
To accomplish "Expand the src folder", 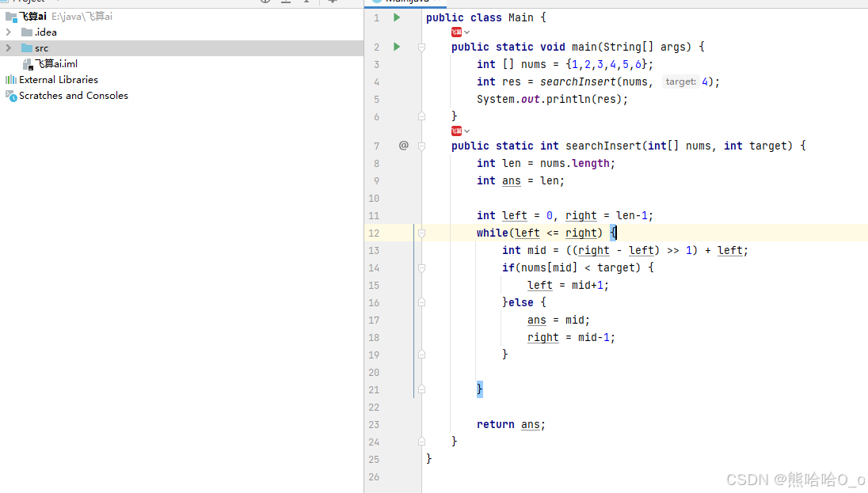I will click(8, 48).
